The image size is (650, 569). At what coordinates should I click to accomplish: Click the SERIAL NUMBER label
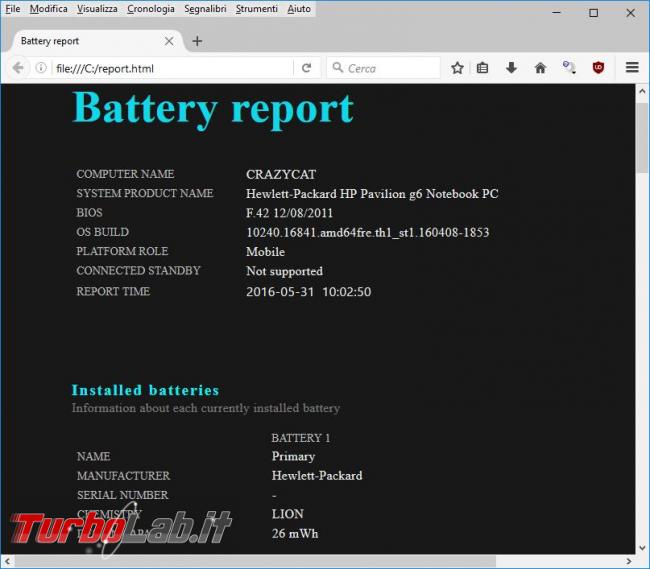coord(123,495)
